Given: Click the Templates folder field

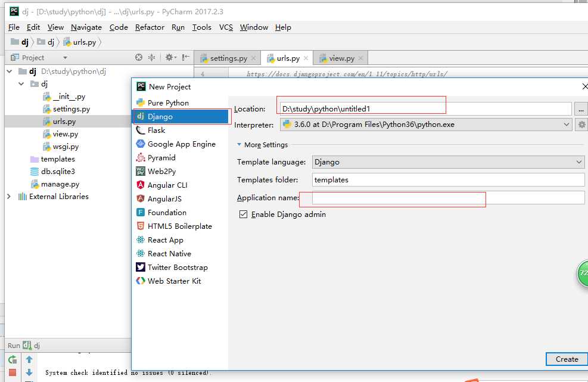Looking at the screenshot, I should 449,180.
